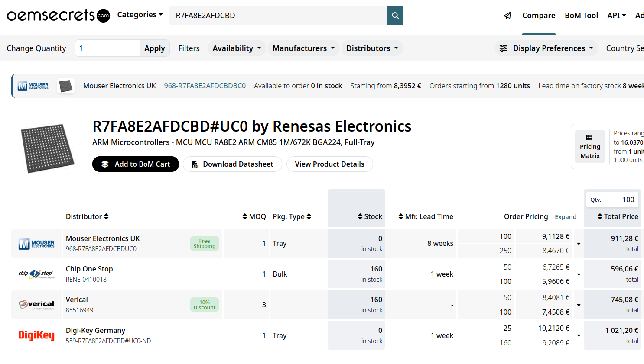Viewport: 644px width, 364px height.
Task: Click Add to BoM Cart
Action: tap(136, 164)
